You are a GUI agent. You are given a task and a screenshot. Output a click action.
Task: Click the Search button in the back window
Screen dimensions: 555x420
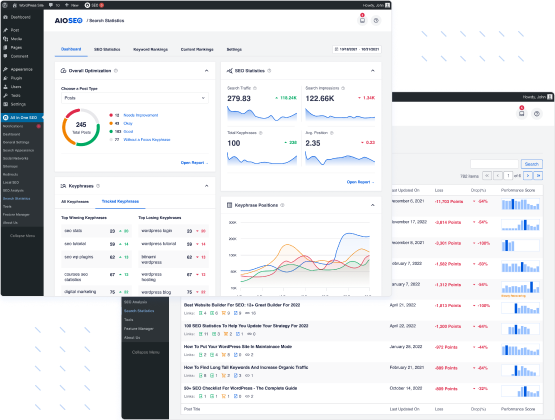(x=532, y=164)
